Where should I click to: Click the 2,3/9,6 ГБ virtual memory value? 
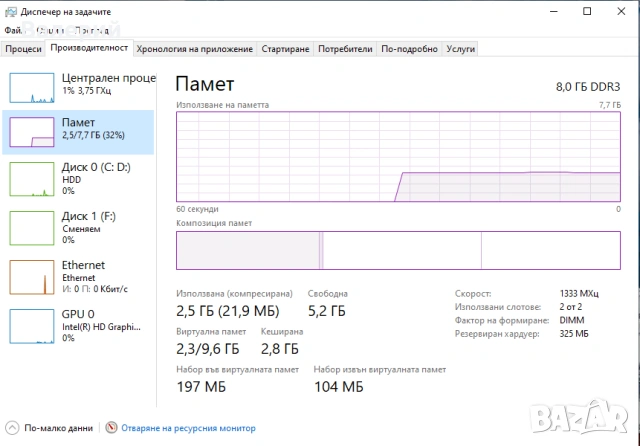pos(208,349)
